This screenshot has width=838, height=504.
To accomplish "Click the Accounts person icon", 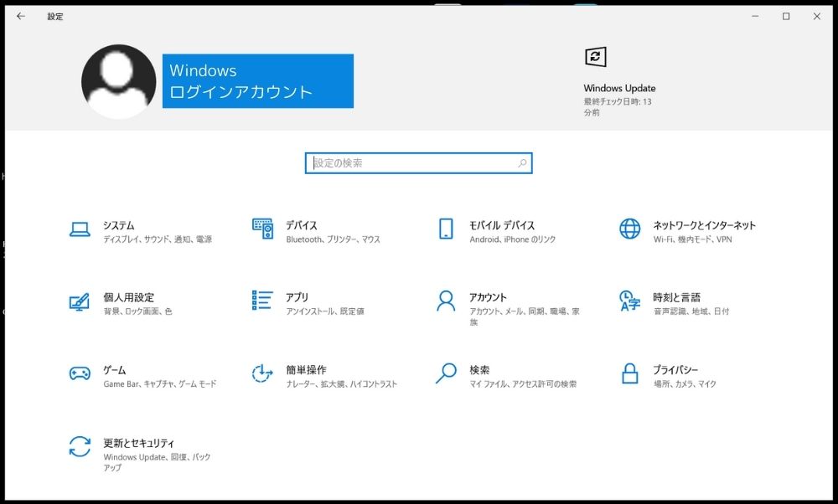I will pyautogui.click(x=446, y=301).
